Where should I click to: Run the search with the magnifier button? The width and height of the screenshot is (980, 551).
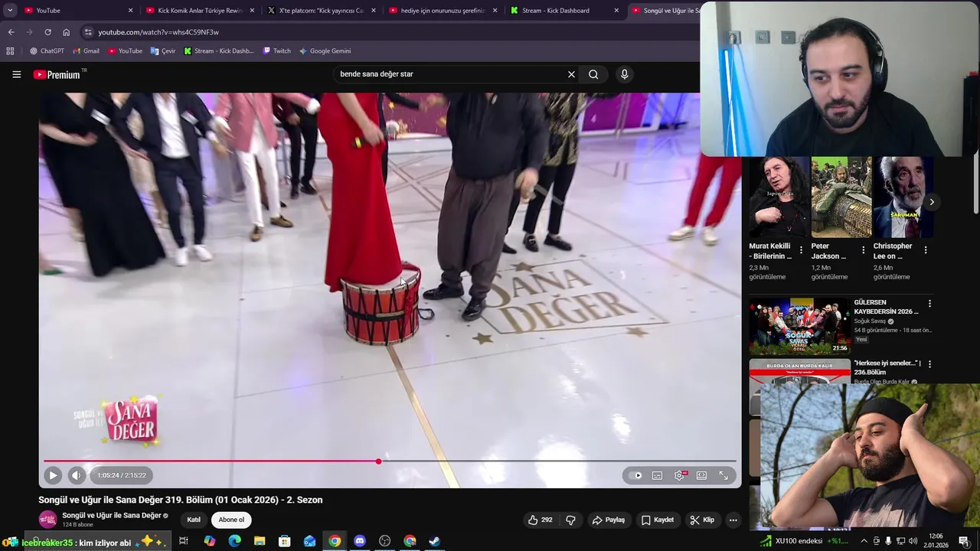tap(593, 74)
